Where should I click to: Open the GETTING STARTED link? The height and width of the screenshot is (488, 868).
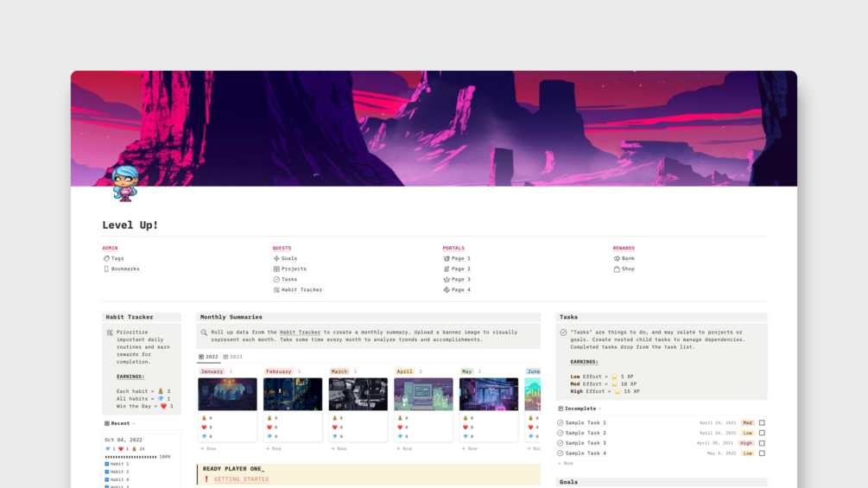click(x=241, y=479)
